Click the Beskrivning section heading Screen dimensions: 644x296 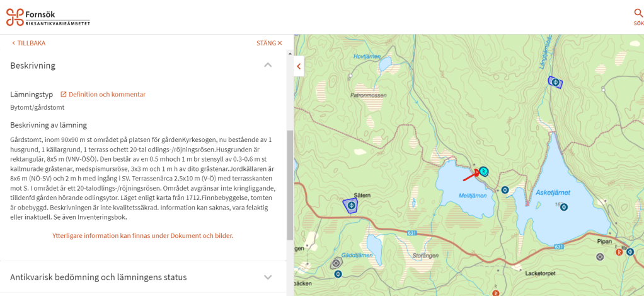tap(33, 65)
